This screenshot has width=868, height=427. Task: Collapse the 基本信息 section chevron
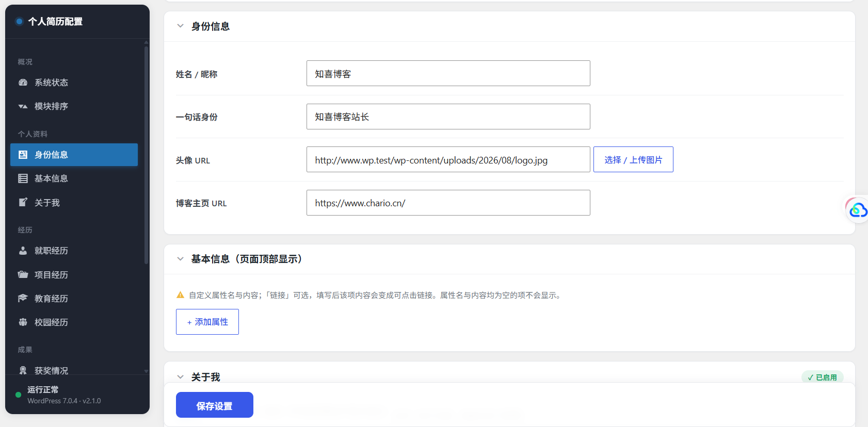[x=180, y=259]
